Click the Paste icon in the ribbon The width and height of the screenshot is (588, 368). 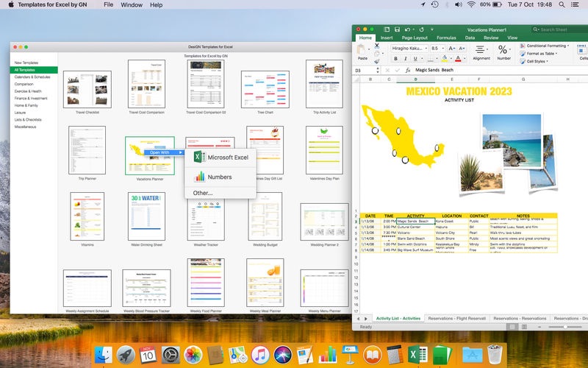(x=362, y=49)
